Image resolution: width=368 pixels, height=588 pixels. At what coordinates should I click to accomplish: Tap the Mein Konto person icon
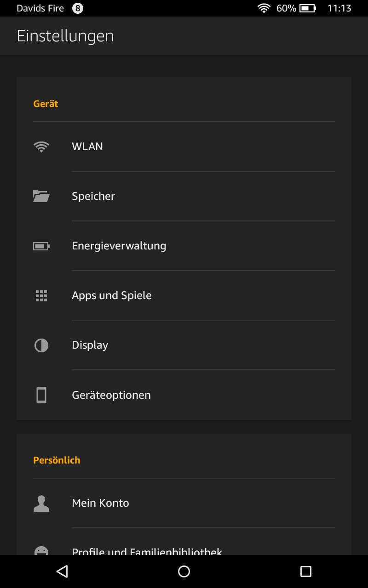pos(41,503)
